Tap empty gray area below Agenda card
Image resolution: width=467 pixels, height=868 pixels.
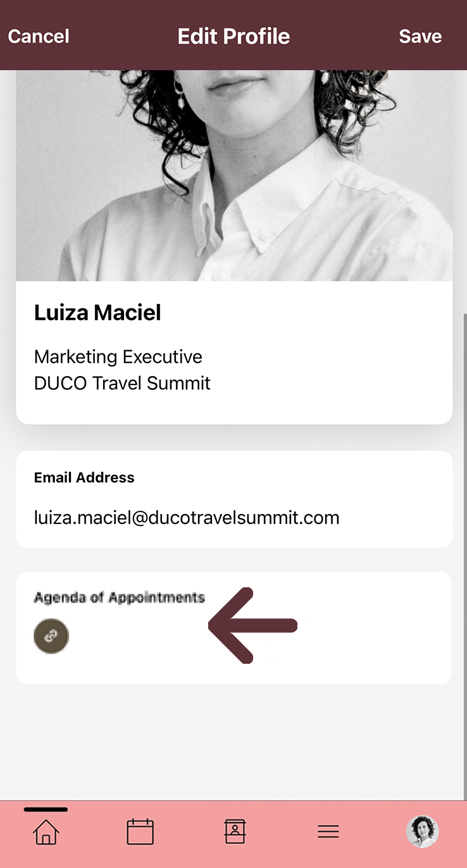pos(233,740)
